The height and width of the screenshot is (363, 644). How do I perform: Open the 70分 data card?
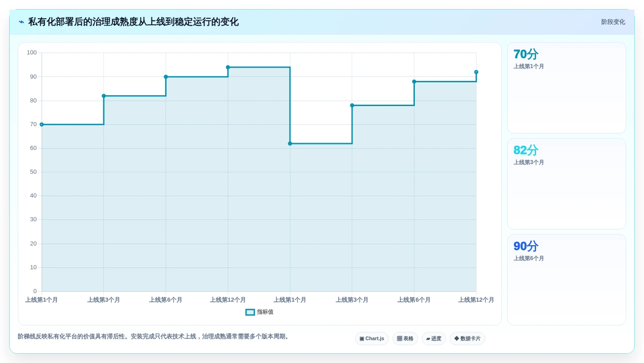(567, 88)
